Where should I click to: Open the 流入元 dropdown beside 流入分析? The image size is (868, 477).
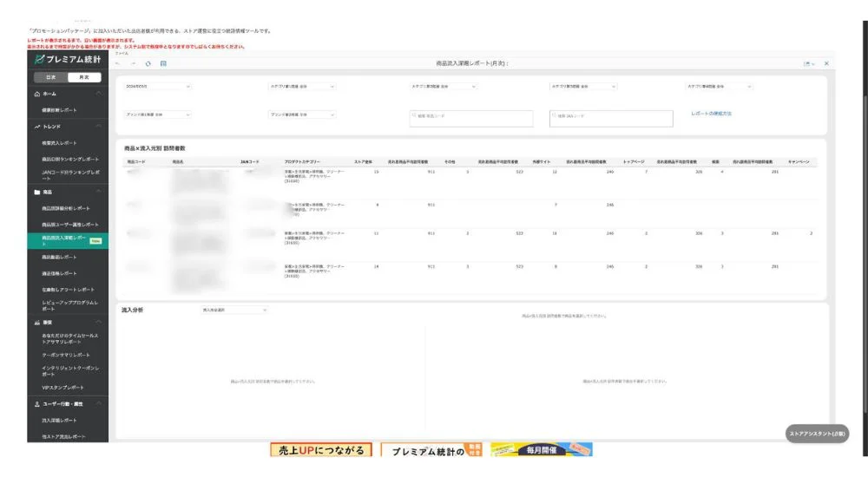click(x=234, y=310)
